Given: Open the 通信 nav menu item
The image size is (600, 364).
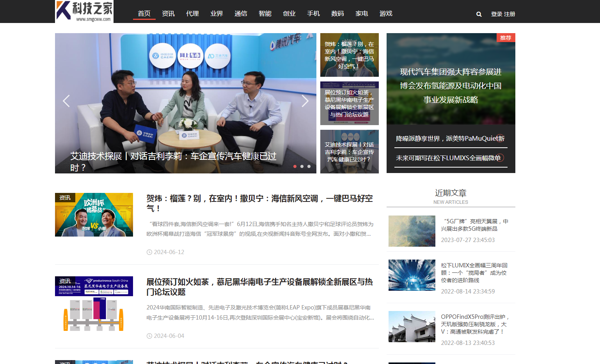Looking at the screenshot, I should (241, 14).
